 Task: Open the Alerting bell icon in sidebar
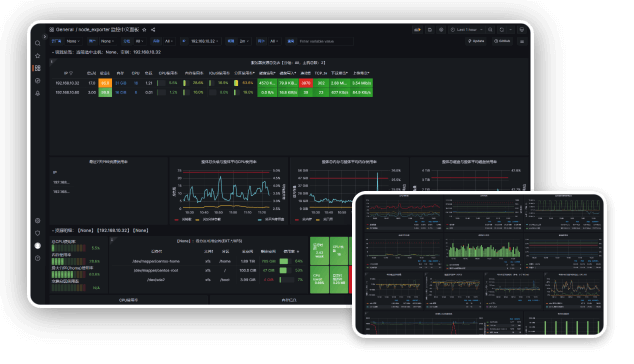click(38, 93)
